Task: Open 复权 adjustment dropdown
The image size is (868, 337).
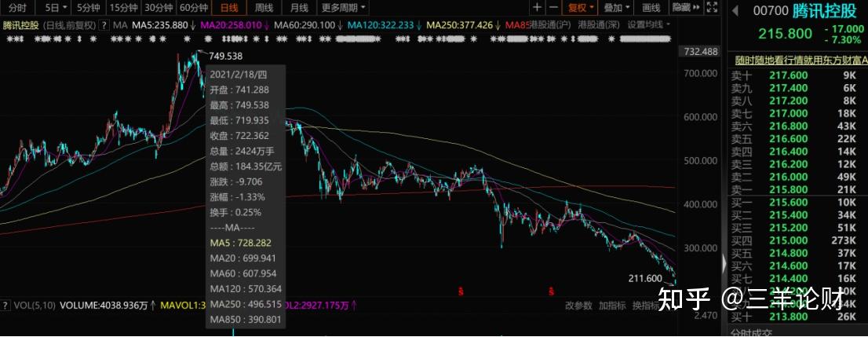Action: pyautogui.click(x=580, y=7)
